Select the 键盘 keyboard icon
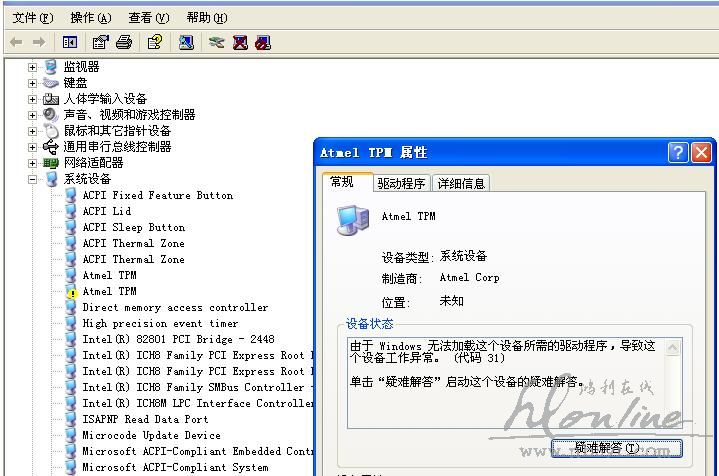 [x=51, y=83]
